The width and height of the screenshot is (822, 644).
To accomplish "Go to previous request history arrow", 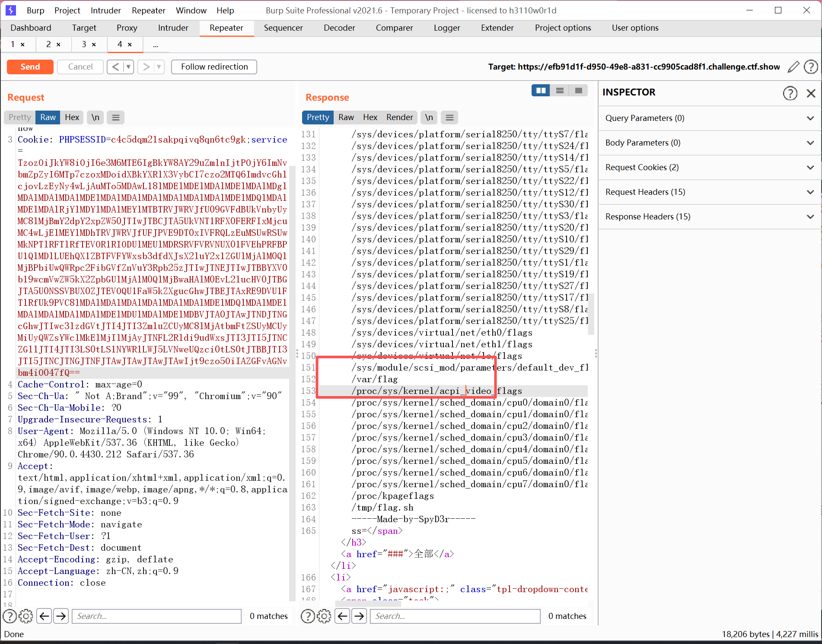I will [x=115, y=67].
